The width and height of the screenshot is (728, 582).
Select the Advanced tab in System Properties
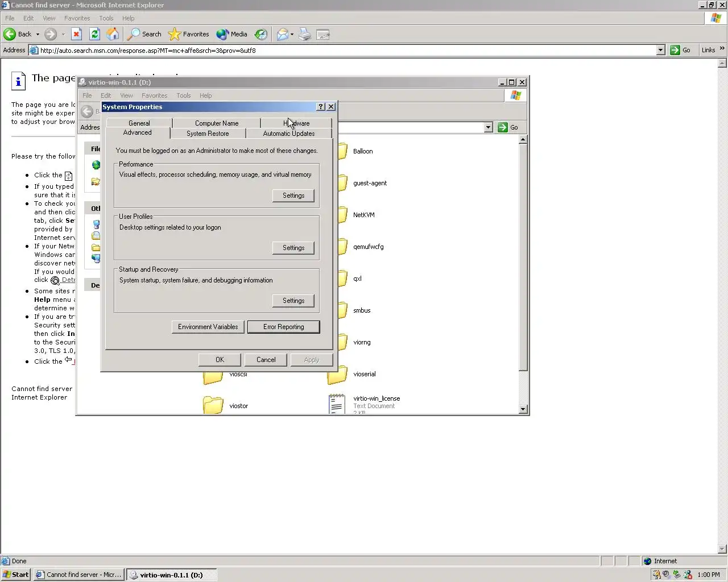[138, 132]
